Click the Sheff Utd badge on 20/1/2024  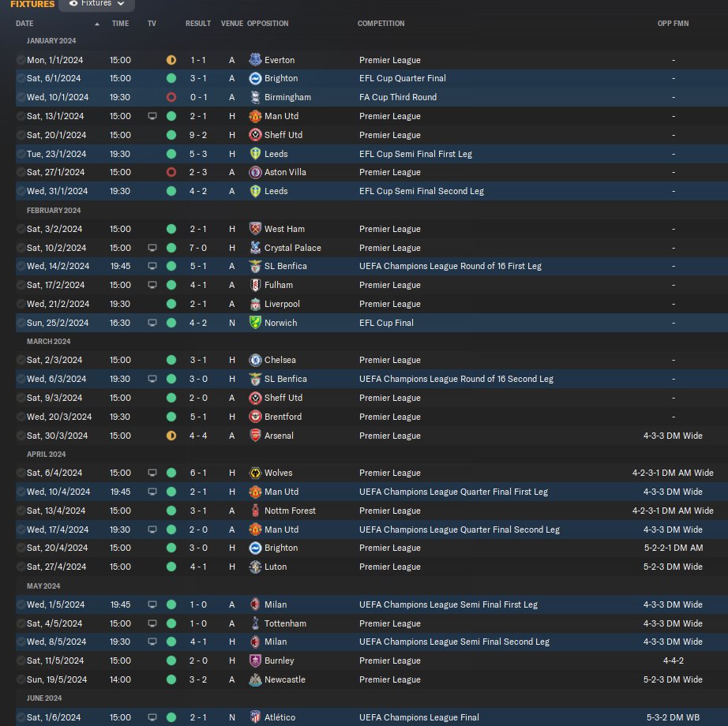pos(255,135)
